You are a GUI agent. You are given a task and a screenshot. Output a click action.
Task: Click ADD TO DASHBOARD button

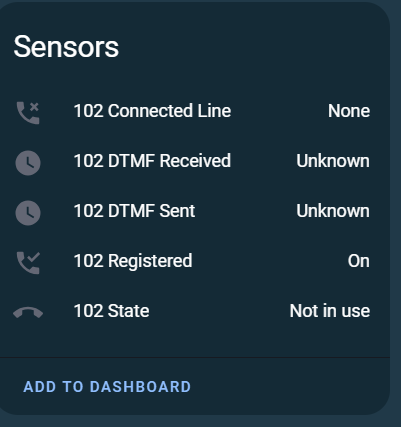(107, 387)
